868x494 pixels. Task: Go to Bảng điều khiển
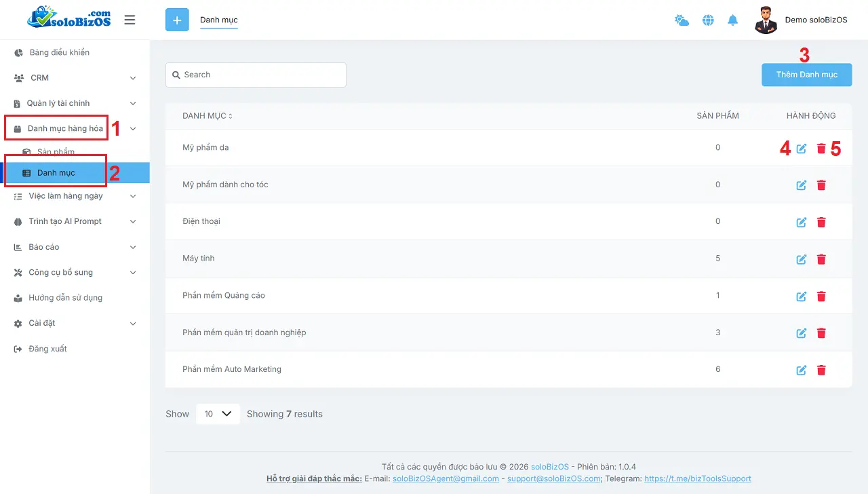point(59,52)
